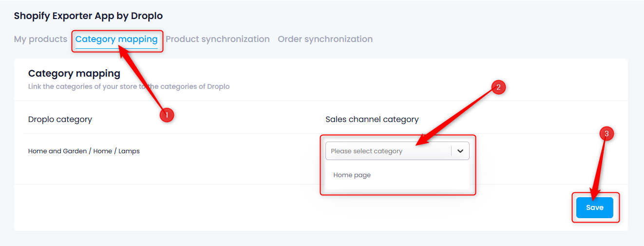Open the Product synchronization tab
644x246 pixels.
tap(218, 39)
